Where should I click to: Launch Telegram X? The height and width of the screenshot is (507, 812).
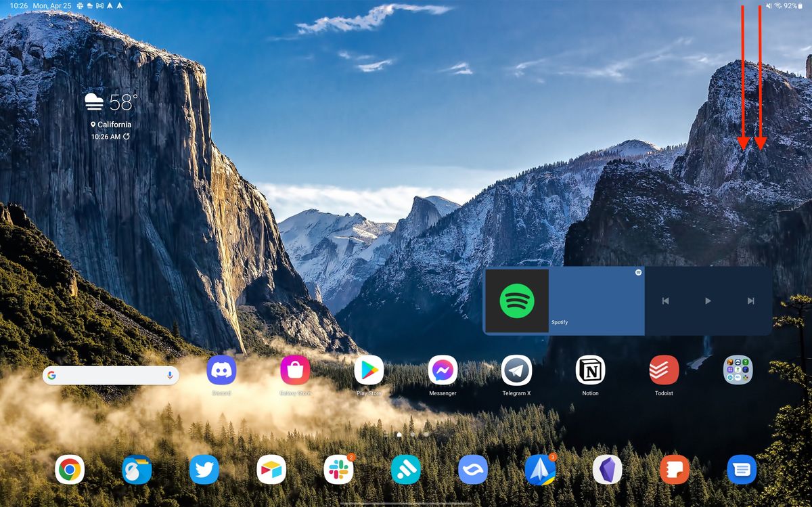[516, 371]
